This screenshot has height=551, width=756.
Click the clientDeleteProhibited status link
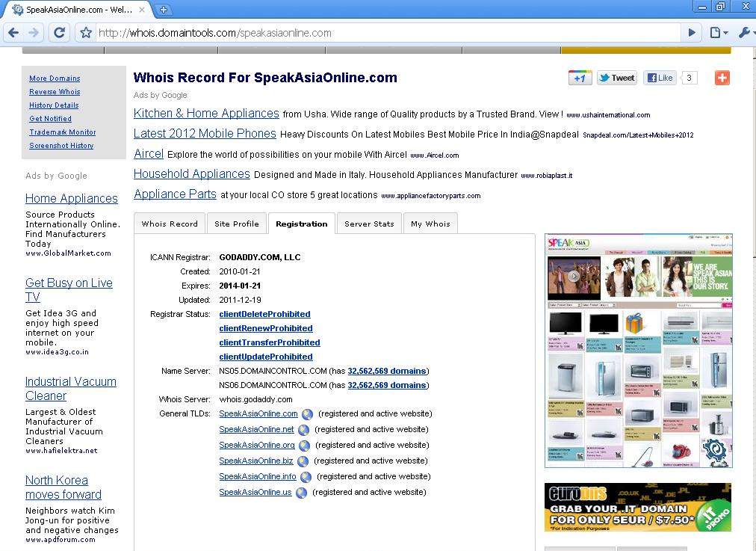tap(264, 314)
